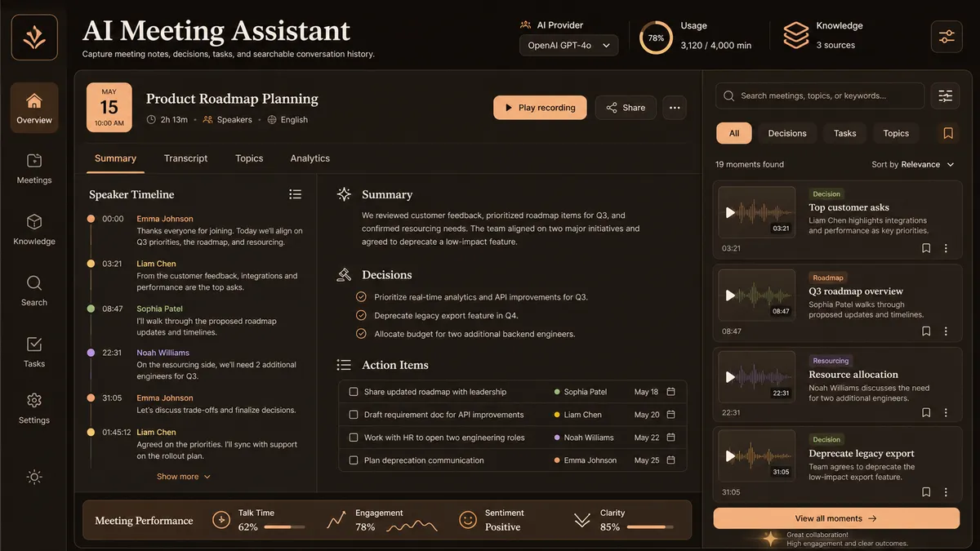This screenshot has height=551, width=980.
Task: Toggle decision Allocate budget for engineers check
Action: (361, 334)
